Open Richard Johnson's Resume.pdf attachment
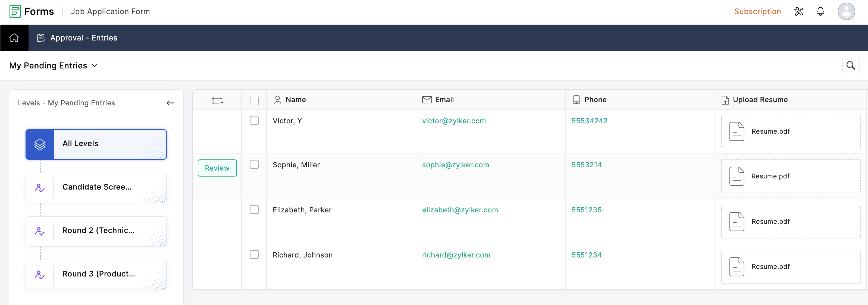 pos(770,267)
